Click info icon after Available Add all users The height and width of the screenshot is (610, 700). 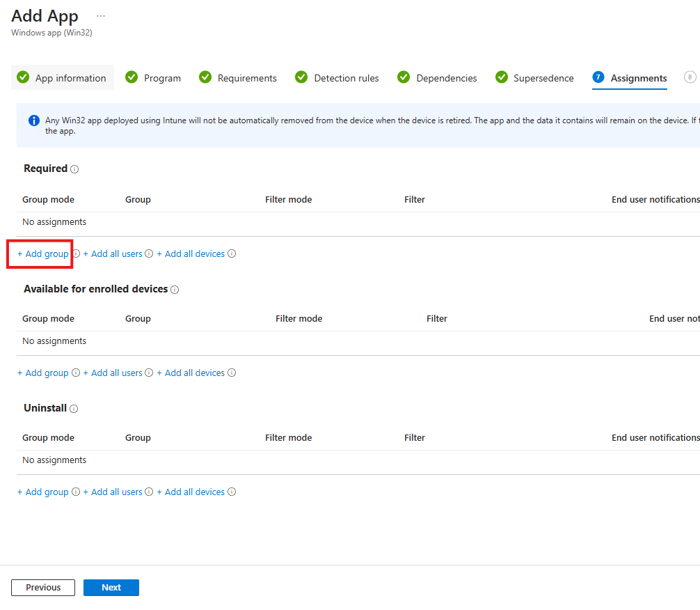149,373
